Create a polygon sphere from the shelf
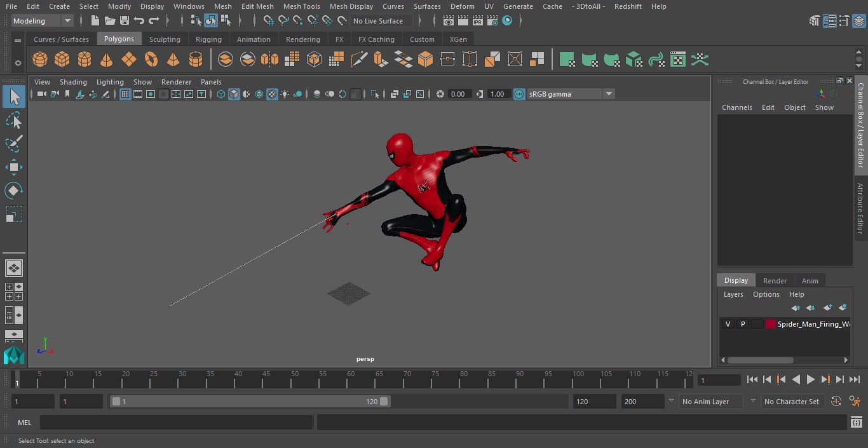Viewport: 868px width, 448px height. coord(40,60)
